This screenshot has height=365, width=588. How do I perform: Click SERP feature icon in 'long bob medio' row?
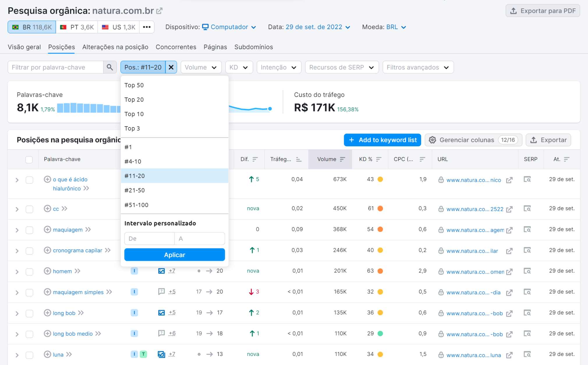[x=161, y=333]
